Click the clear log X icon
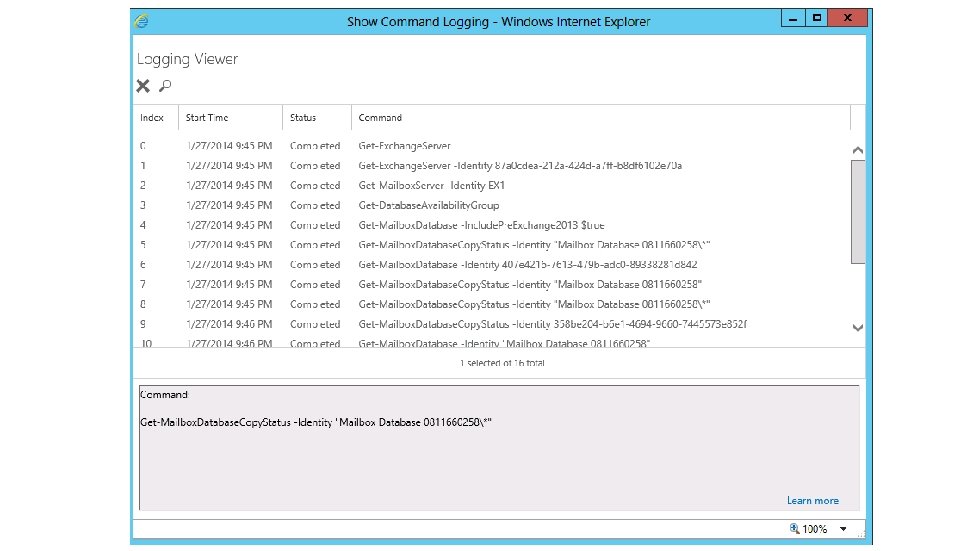 143,86
